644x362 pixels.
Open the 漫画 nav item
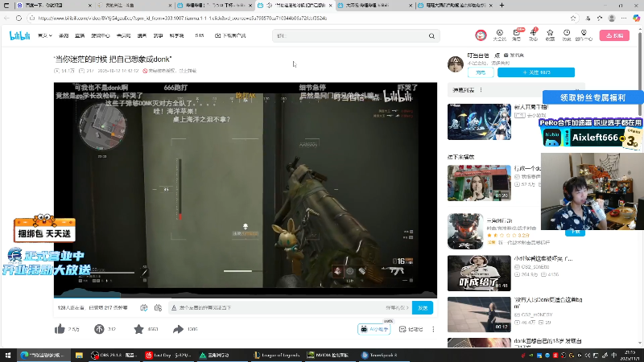pyautogui.click(x=142, y=35)
